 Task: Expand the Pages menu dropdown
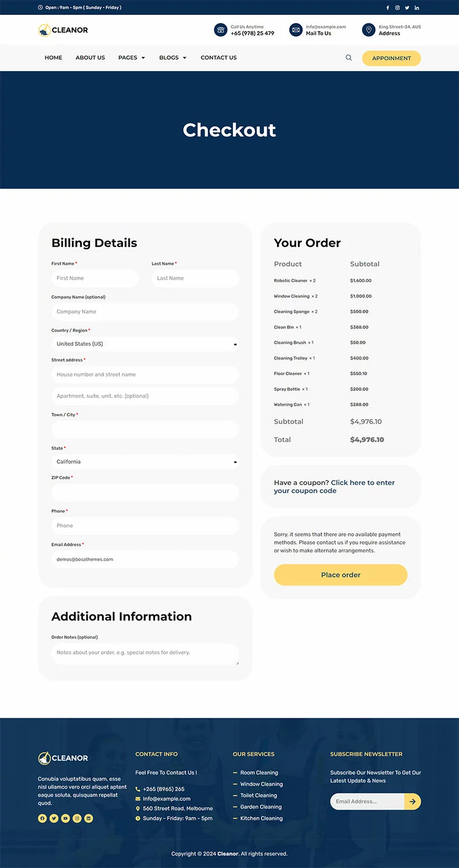pos(131,58)
